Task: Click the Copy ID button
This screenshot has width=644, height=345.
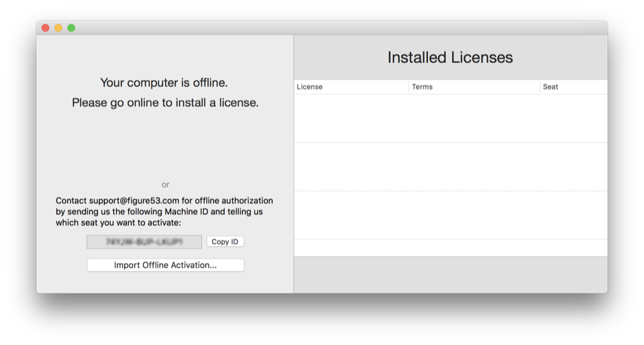Action: tap(225, 242)
